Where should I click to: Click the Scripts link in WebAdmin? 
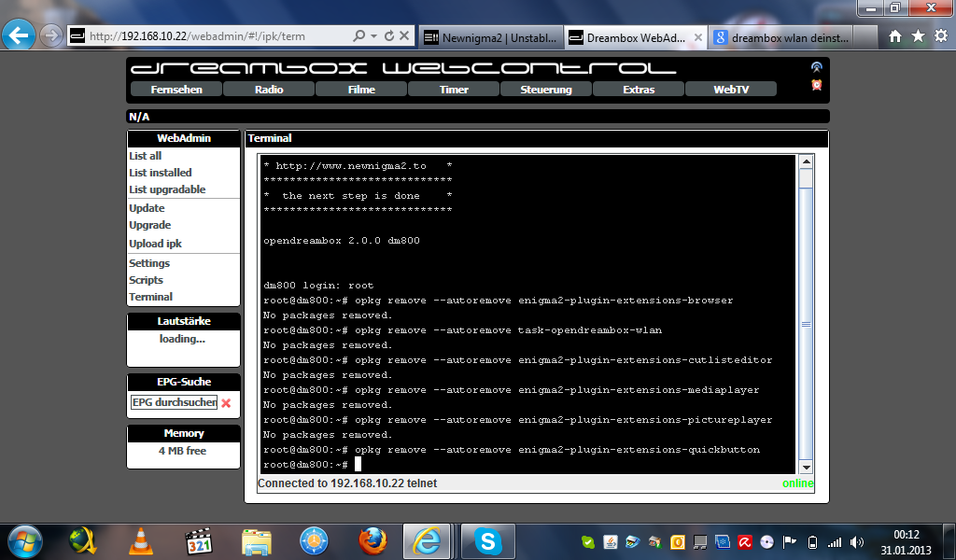(x=146, y=280)
